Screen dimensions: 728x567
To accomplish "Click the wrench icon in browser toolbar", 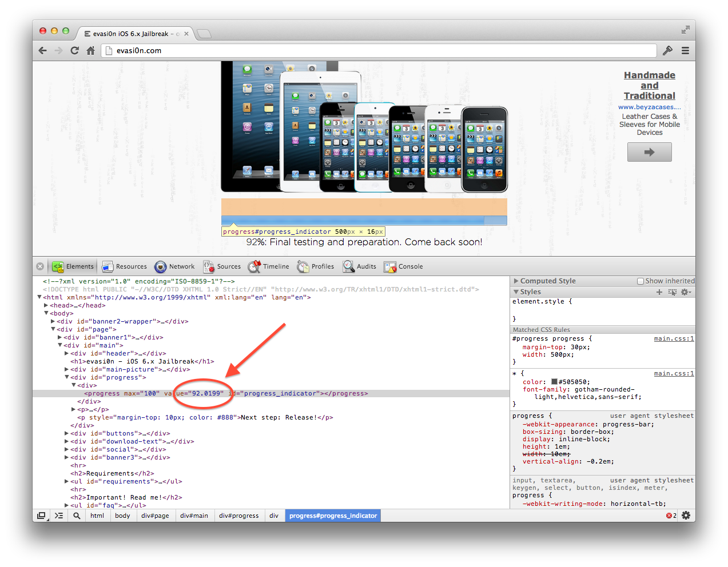I will coord(667,50).
